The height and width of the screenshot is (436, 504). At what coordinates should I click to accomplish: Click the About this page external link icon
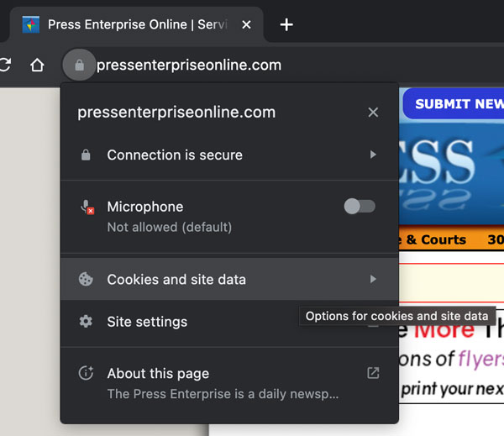tap(373, 373)
